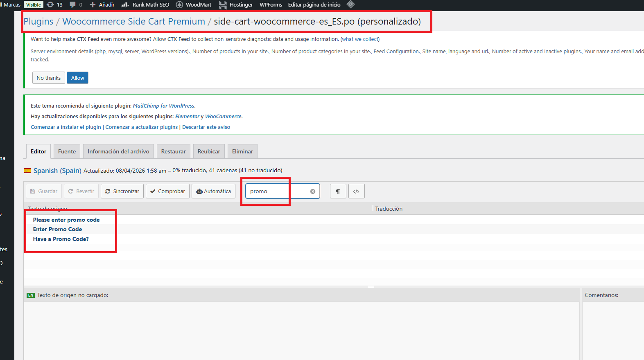Click the Allow button for CTX Feed

[78, 78]
